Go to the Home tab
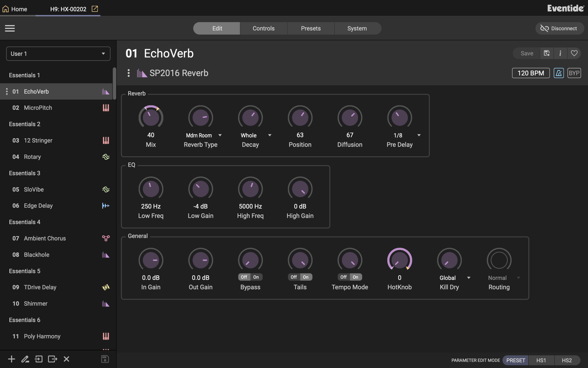This screenshot has width=588, height=368. 18,9
